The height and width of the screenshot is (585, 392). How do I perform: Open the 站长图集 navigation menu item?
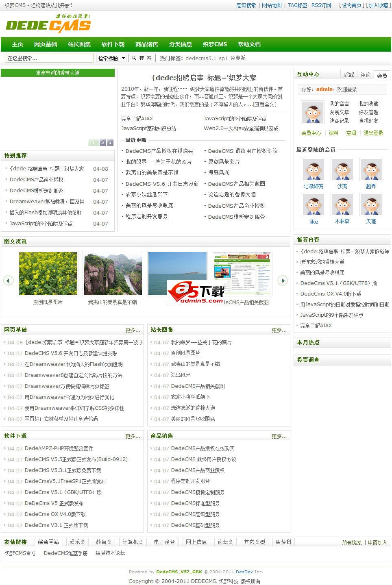[79, 44]
